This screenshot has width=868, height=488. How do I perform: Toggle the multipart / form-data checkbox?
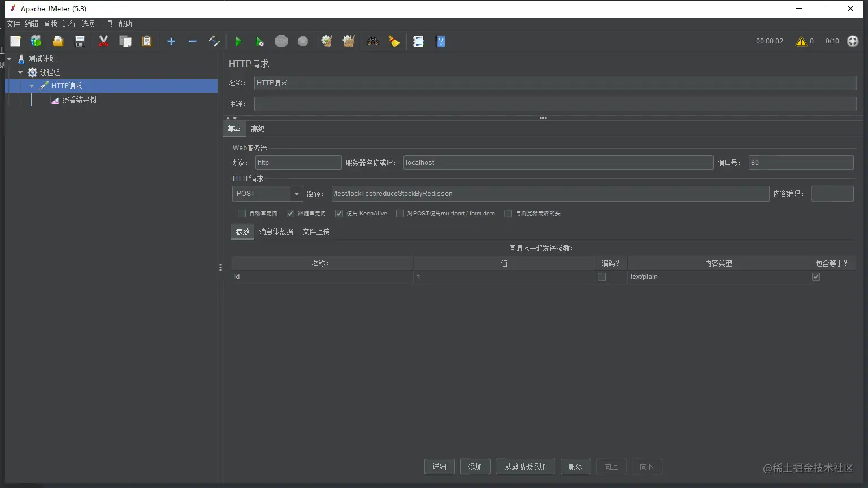[x=400, y=213]
